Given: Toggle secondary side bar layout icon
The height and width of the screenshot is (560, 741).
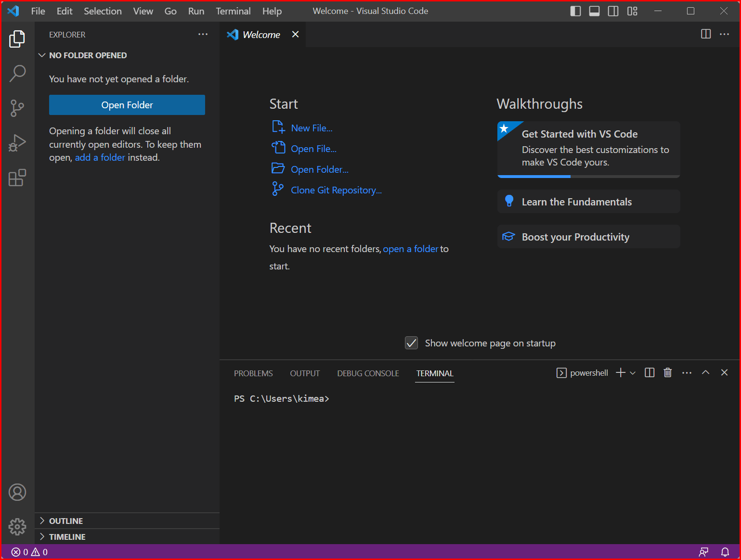Looking at the screenshot, I should pyautogui.click(x=613, y=11).
